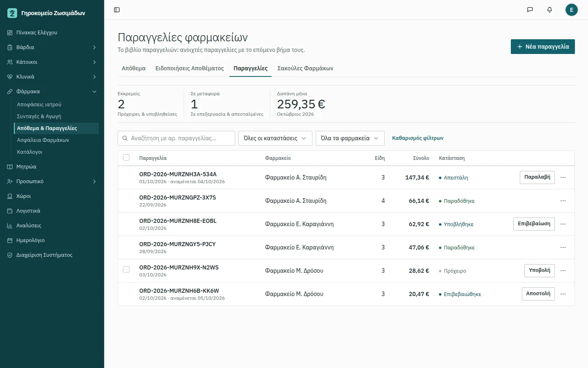Open the user avatar menu
This screenshot has width=588, height=368.
pyautogui.click(x=572, y=10)
